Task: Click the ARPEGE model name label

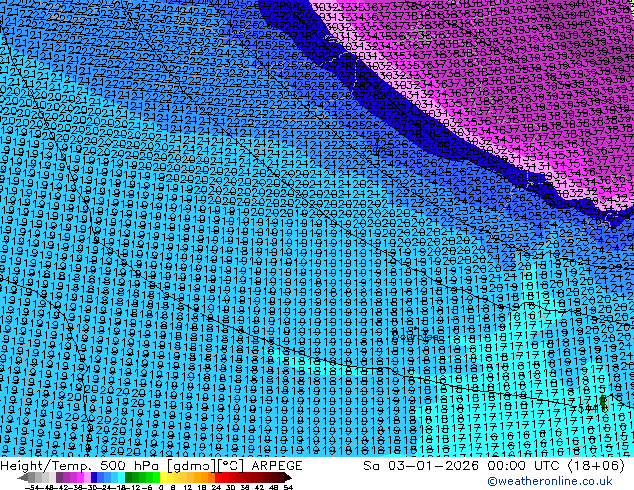Action: [x=277, y=466]
